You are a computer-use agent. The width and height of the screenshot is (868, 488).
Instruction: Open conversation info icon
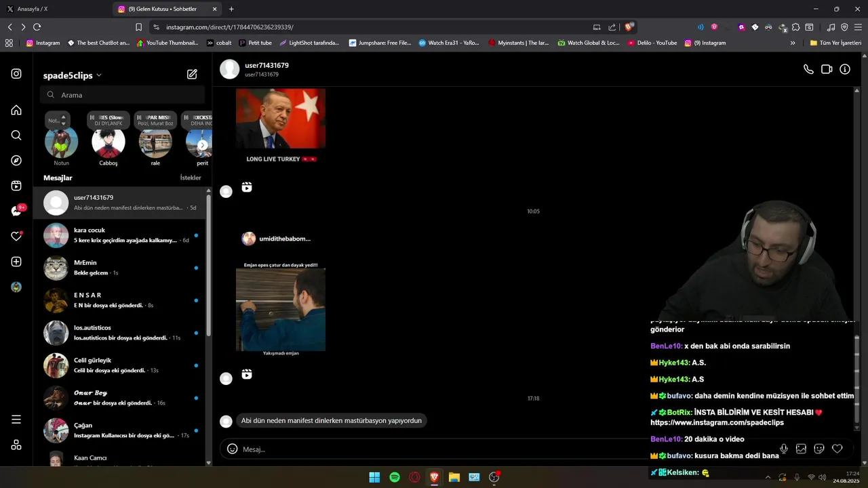(x=845, y=69)
